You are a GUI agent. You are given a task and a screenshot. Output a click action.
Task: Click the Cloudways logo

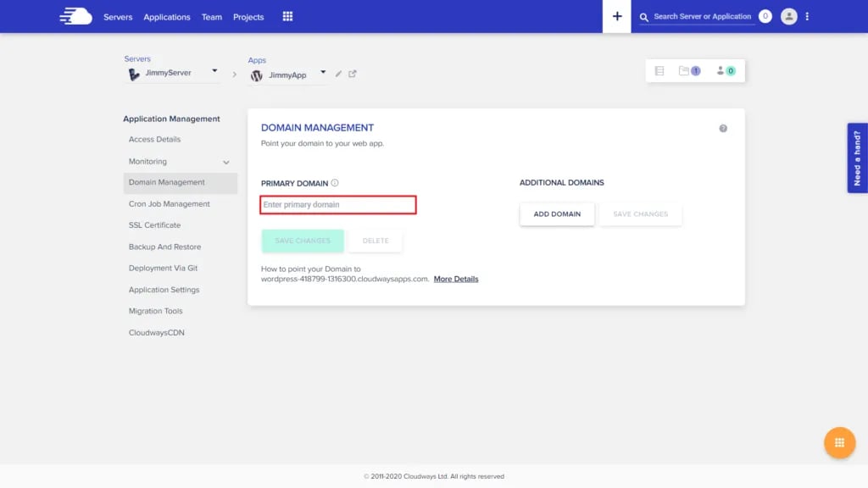tap(75, 16)
